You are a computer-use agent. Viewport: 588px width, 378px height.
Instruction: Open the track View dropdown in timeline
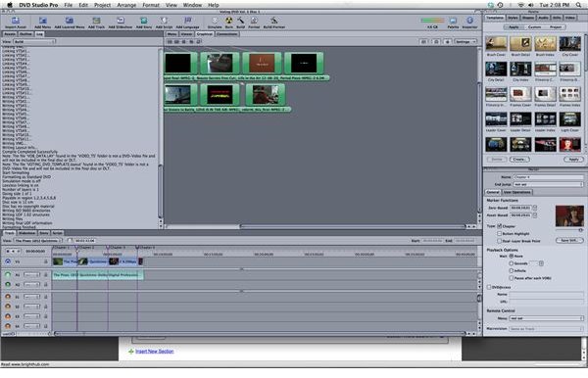coord(38,241)
